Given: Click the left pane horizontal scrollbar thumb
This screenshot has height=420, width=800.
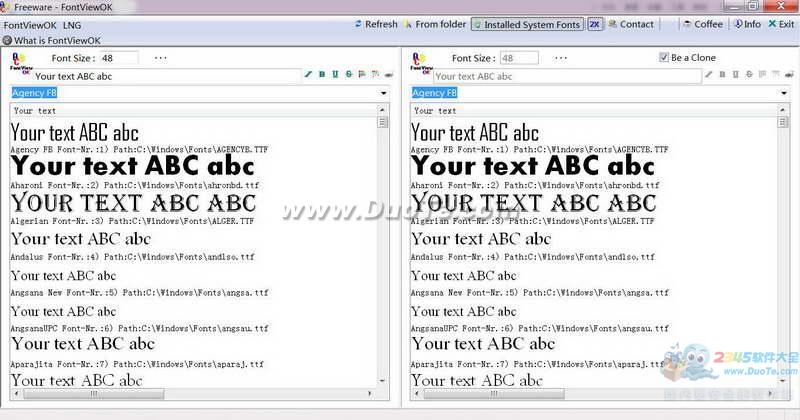Looking at the screenshot, I should [94, 393].
